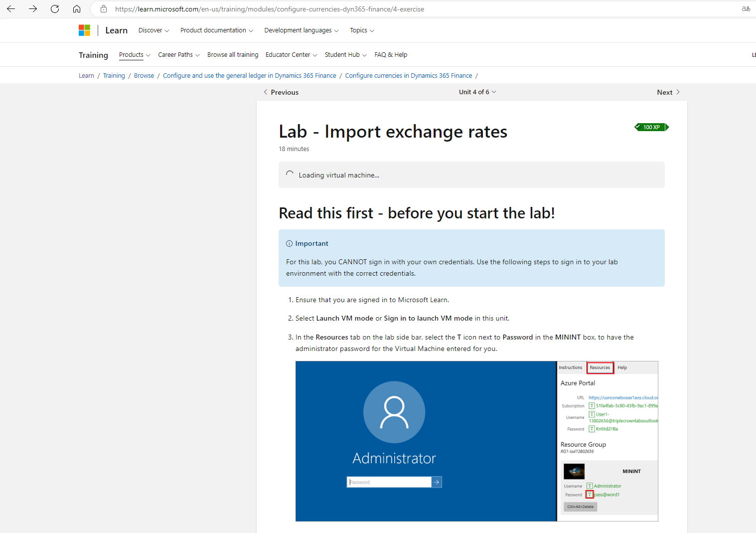This screenshot has width=756, height=533.
Task: Expand the Unit 4 of 6 selector
Action: point(477,92)
